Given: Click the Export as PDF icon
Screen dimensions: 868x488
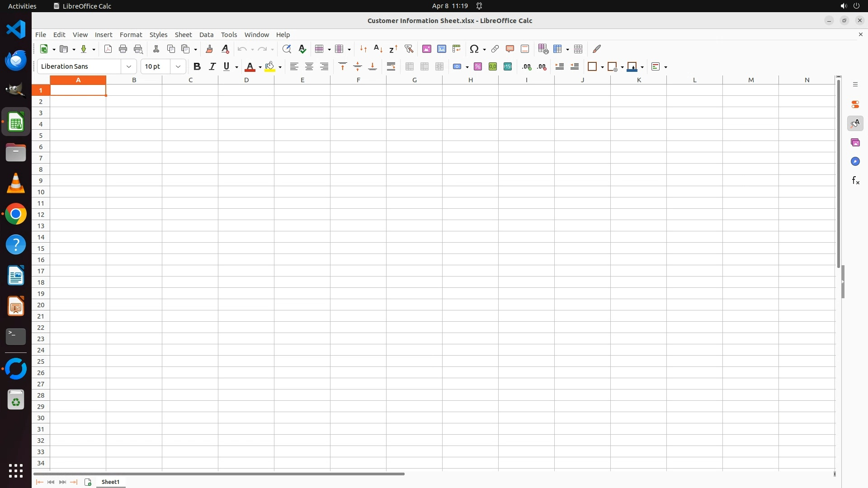Looking at the screenshot, I should coord(108,49).
